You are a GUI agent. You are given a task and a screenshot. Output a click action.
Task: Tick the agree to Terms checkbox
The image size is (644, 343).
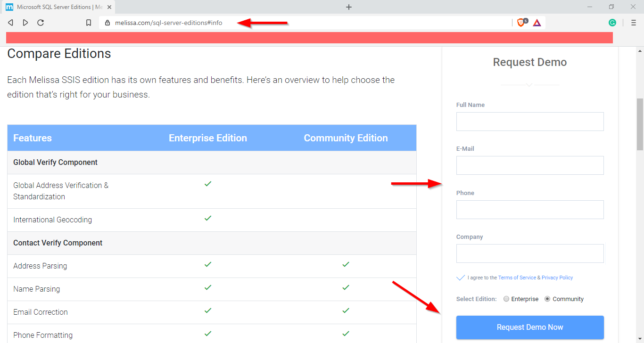461,278
